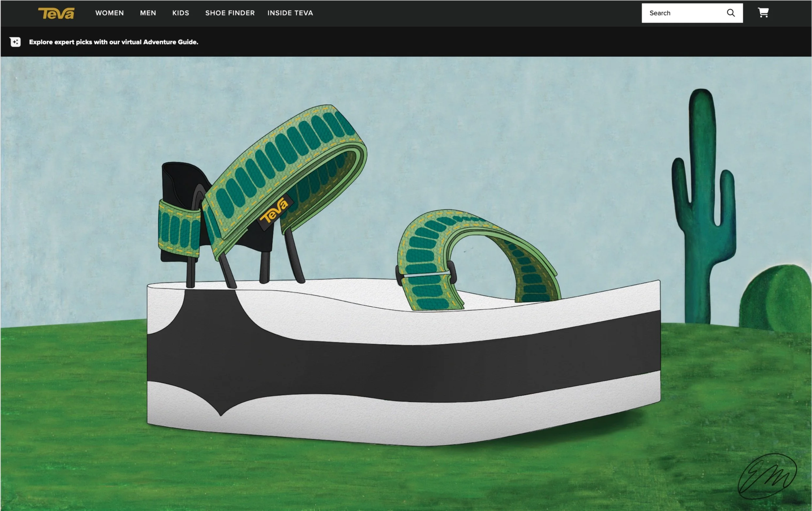Click the artist signature scribble

(x=768, y=476)
